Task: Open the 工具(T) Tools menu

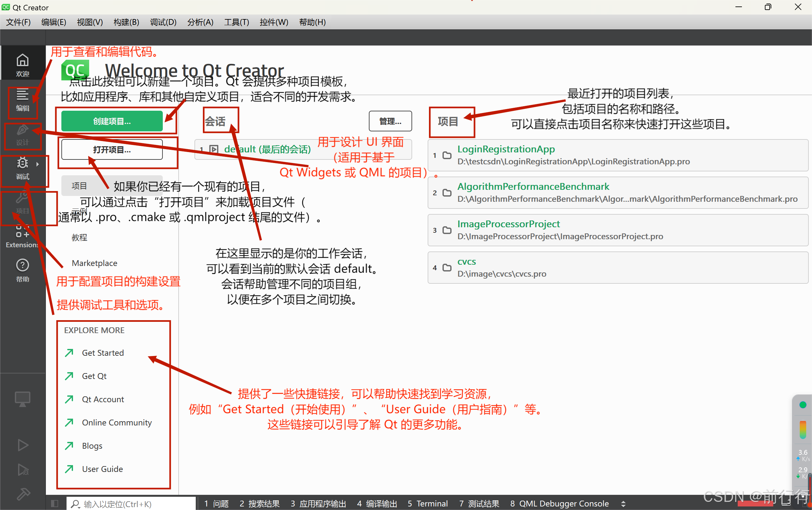Action: [236, 22]
